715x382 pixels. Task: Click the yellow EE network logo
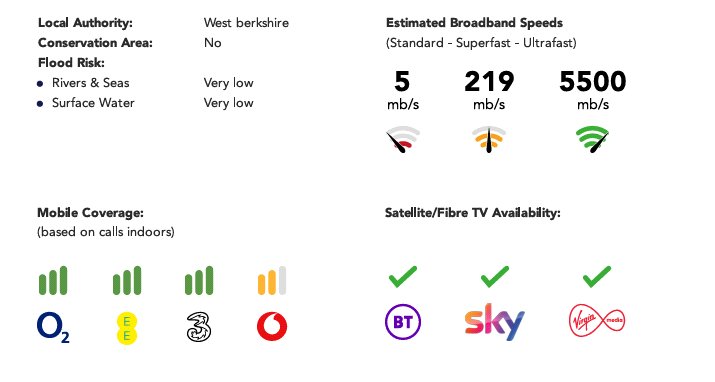click(x=127, y=328)
